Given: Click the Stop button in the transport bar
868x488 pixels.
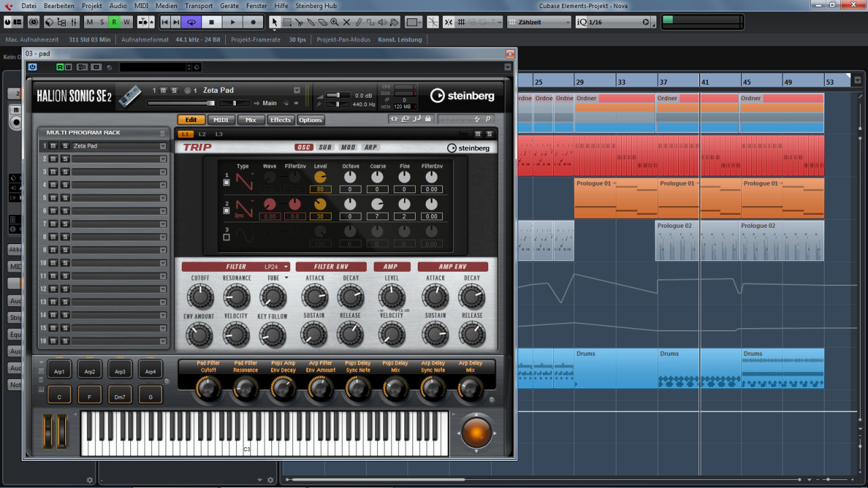Looking at the screenshot, I should coord(212,22).
